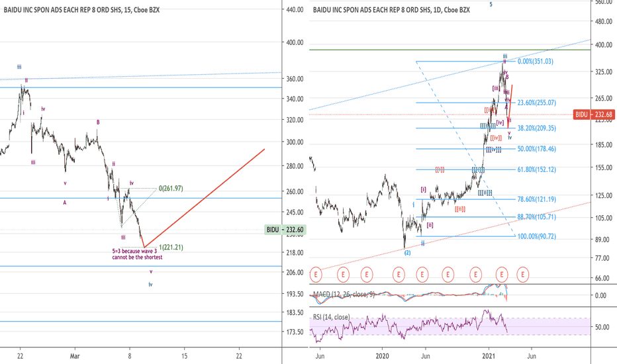Select the blue 5 wave label above the daily chart
Viewport: 617px width, 364px height.
tap(491, 5)
